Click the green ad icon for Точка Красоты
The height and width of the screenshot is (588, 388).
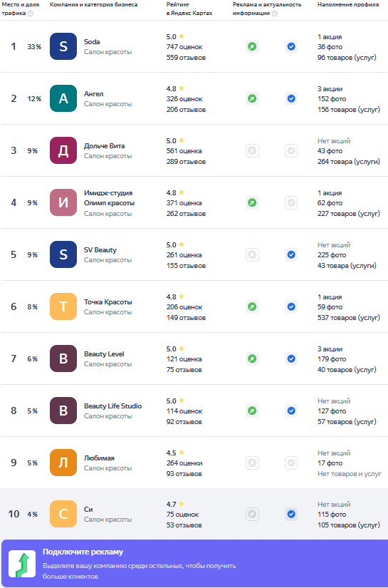click(253, 306)
